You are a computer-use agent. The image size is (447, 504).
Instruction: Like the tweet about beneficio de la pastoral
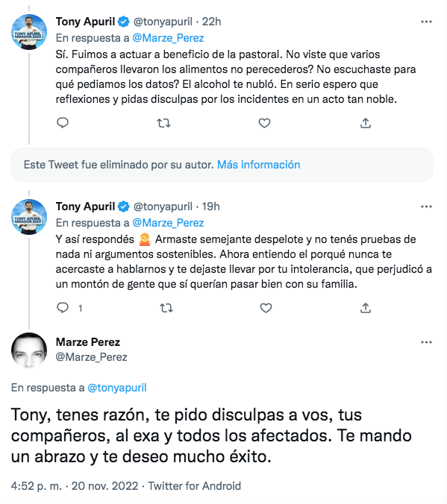264,123
